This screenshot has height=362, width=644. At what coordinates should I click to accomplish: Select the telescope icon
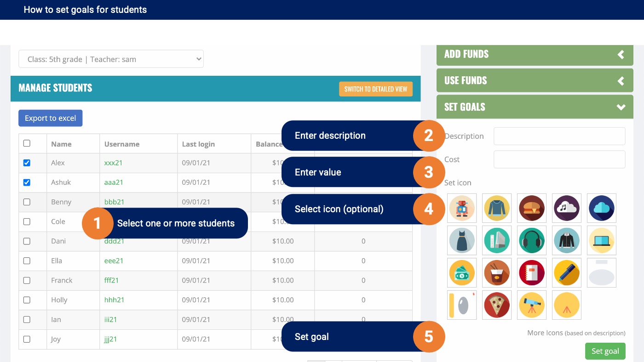532,305
